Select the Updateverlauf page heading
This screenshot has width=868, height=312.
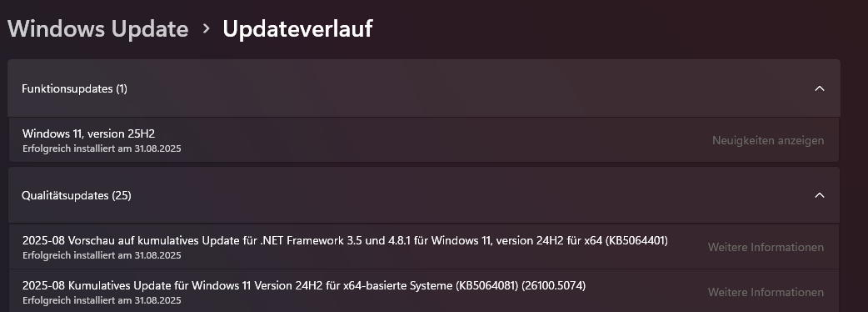pyautogui.click(x=297, y=29)
